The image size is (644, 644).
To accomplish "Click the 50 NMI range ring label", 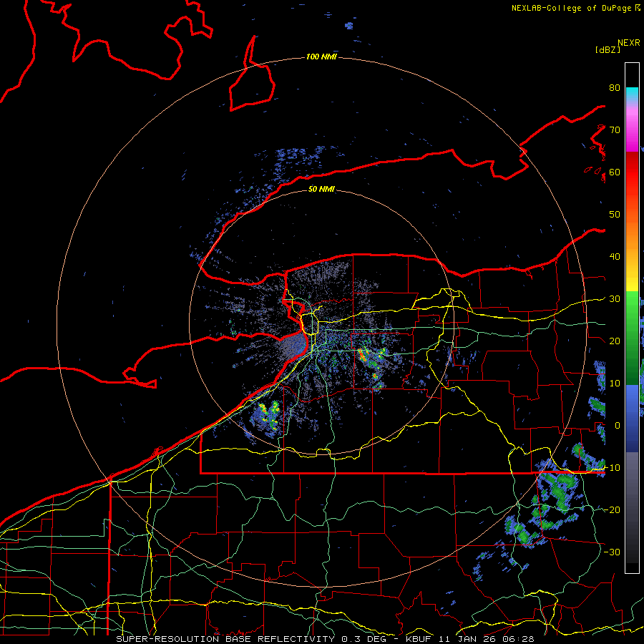I will pyautogui.click(x=321, y=189).
